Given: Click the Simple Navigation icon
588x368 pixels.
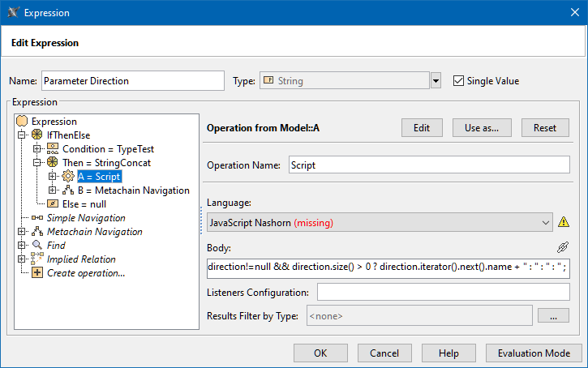Looking at the screenshot, I should point(37,218).
